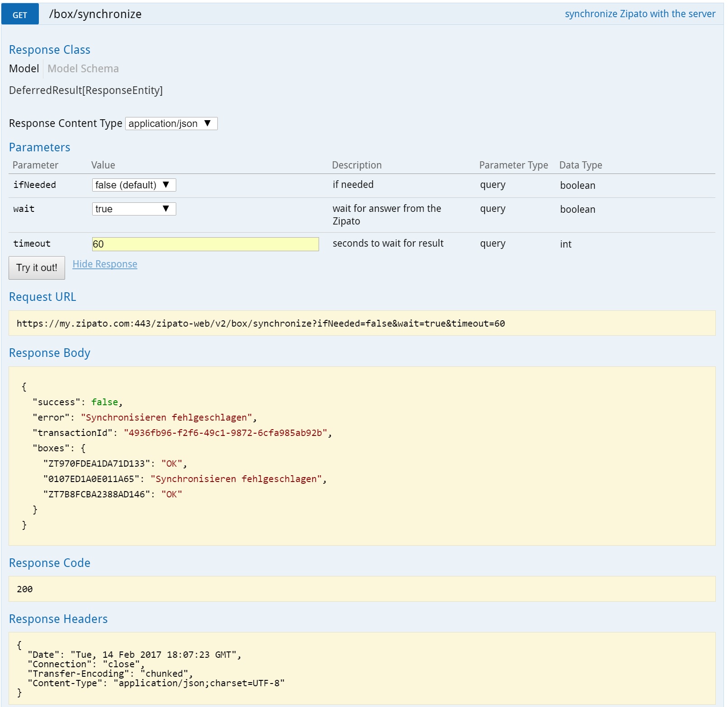Click the Date entry in the response headers

click(134, 655)
